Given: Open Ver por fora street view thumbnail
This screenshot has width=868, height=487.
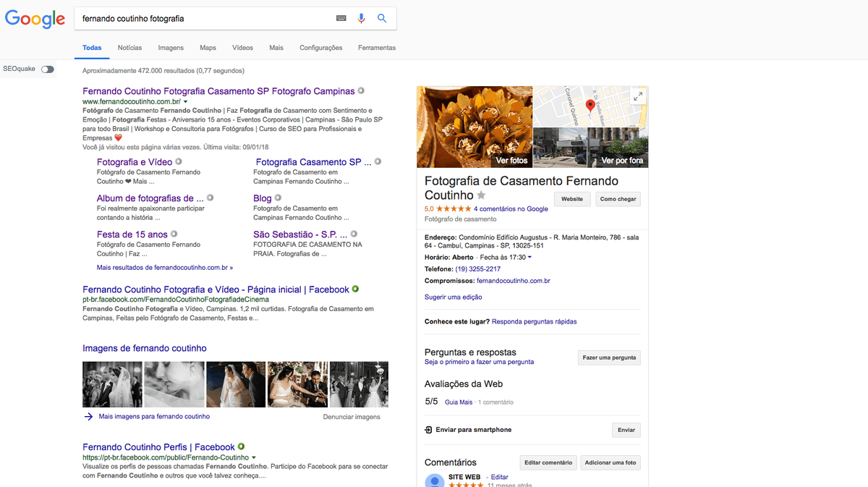Looking at the screenshot, I should pyautogui.click(x=591, y=148).
